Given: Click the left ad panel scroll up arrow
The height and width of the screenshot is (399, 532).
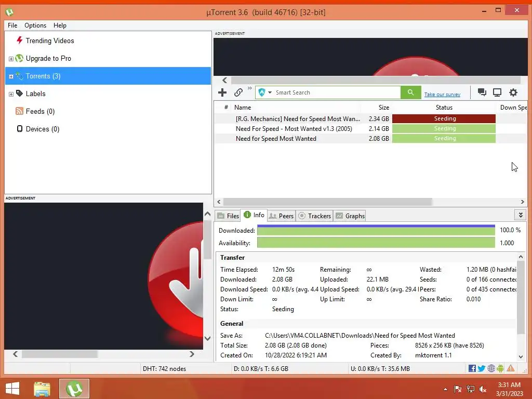Looking at the screenshot, I should click(x=208, y=214).
